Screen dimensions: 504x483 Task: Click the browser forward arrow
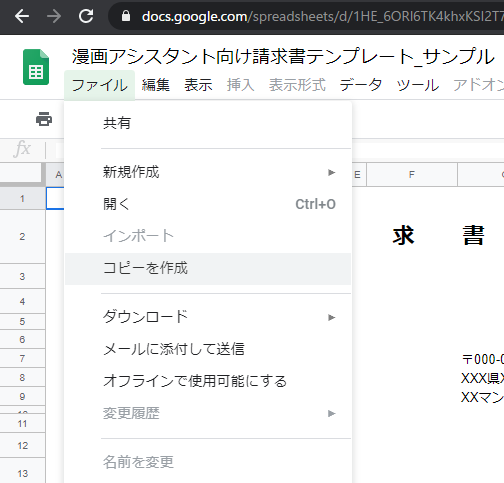click(x=54, y=16)
